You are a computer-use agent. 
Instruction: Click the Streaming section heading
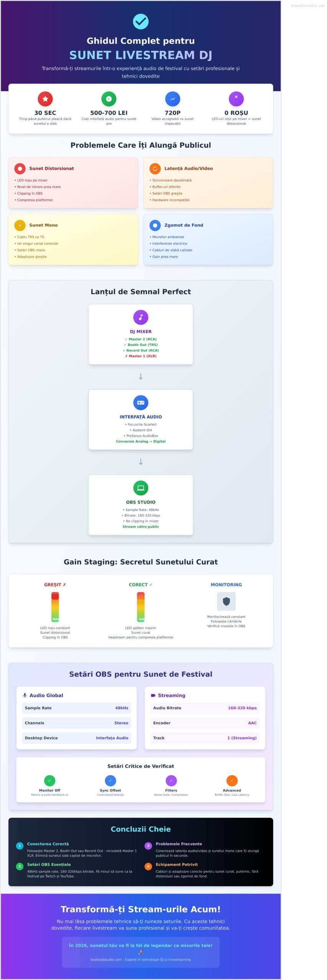point(171,695)
